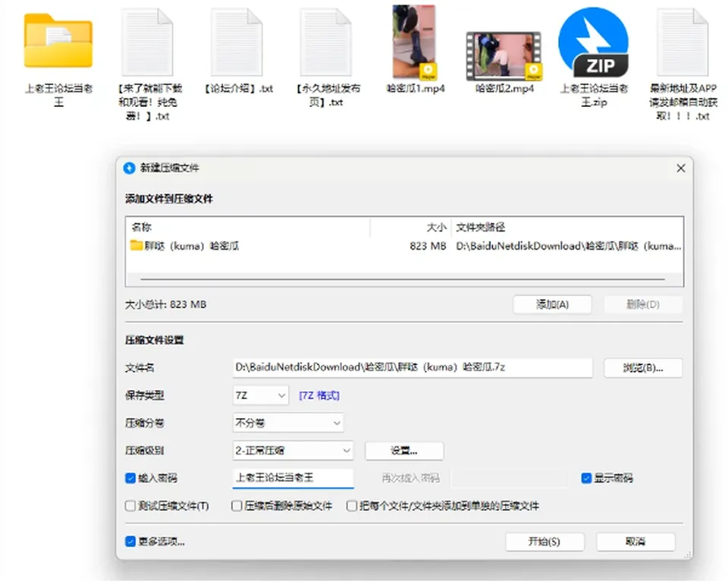Select the 【论坛介绍】.txt file icon

(237, 42)
